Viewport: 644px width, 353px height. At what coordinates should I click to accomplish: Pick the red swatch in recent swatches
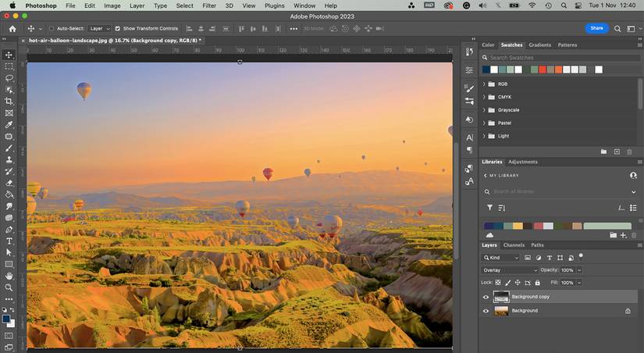pyautogui.click(x=543, y=70)
